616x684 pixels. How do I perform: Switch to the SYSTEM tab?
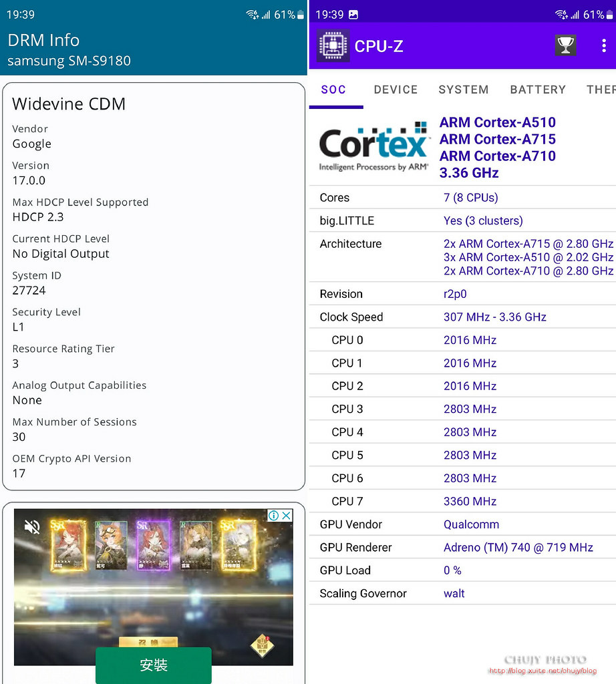coord(463,90)
